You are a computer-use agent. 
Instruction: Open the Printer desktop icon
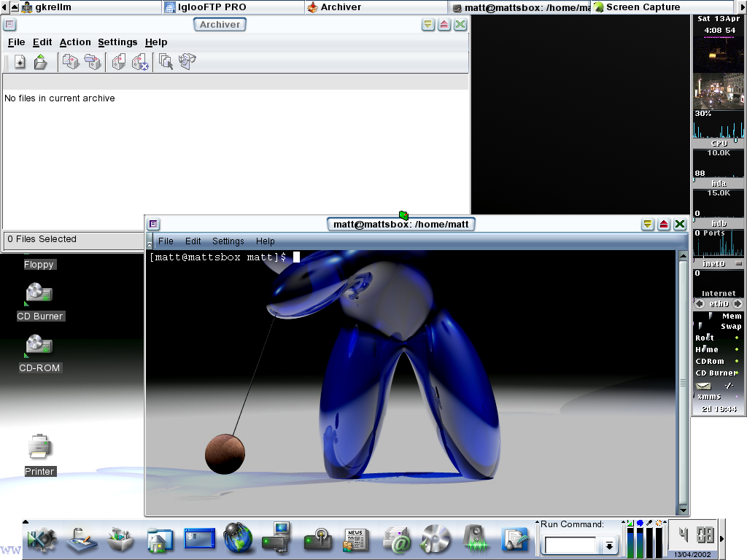(39, 447)
